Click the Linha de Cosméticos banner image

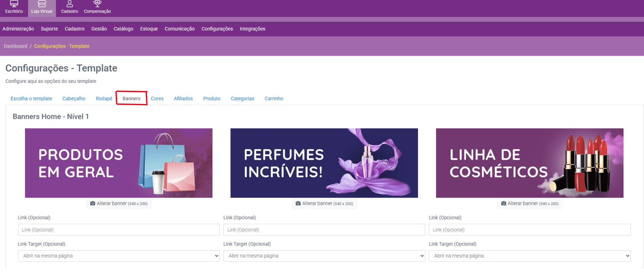click(530, 163)
